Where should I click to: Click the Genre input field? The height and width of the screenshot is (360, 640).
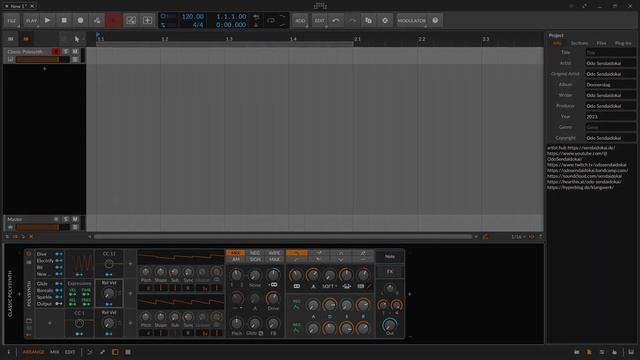point(610,127)
